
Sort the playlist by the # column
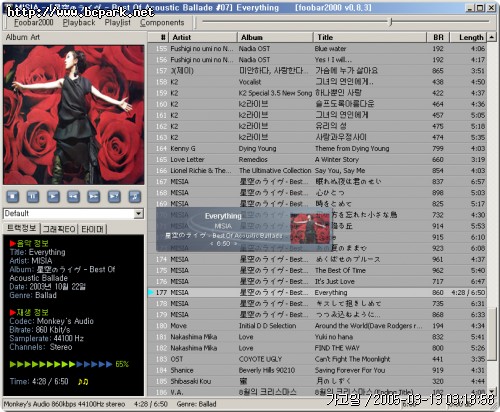pyautogui.click(x=159, y=37)
